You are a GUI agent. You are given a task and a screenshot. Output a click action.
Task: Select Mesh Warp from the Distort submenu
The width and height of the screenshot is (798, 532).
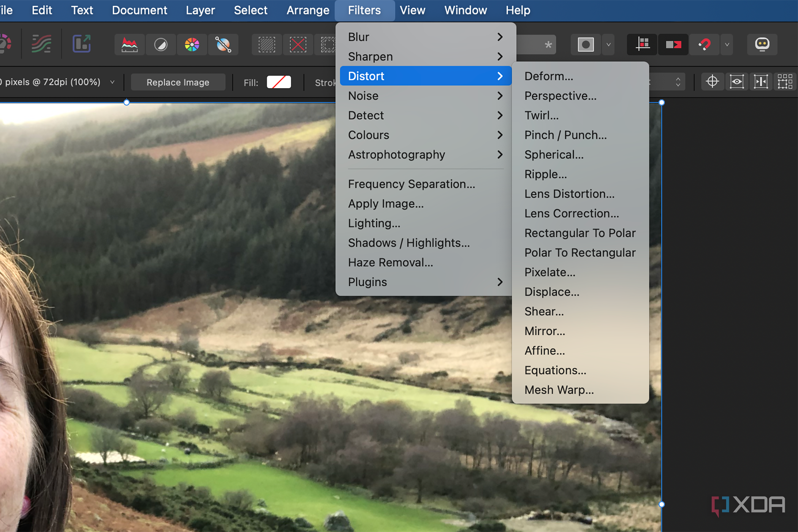559,389
